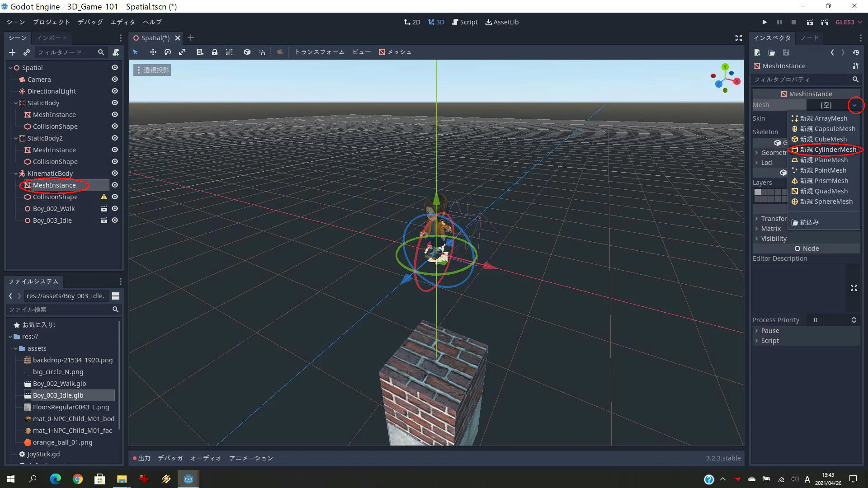The width and height of the screenshot is (868, 488).
Task: Switch to the Script workspace
Action: [x=465, y=22]
